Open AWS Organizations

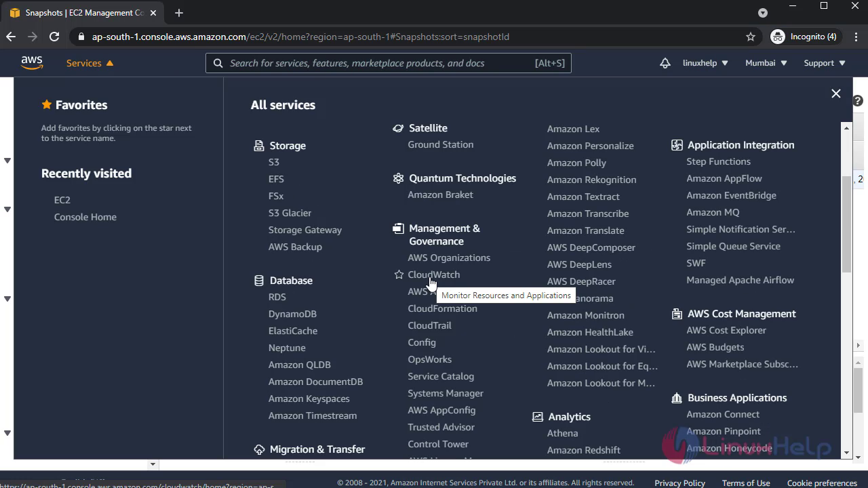449,258
